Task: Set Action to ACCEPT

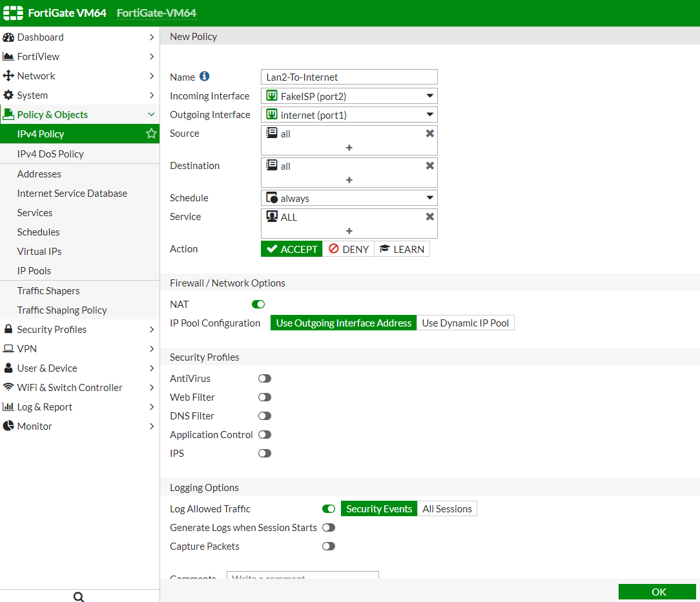Action: point(291,249)
